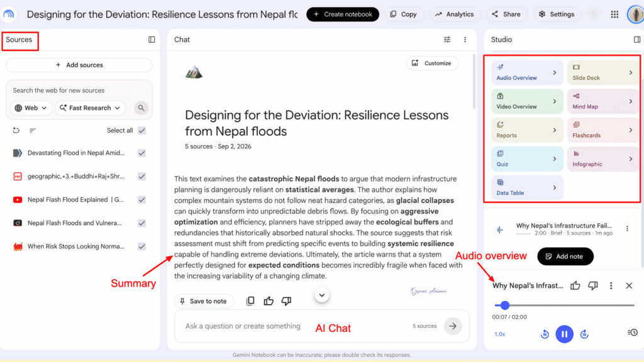
Task: Expand Data Table options chevron
Action: (555, 187)
